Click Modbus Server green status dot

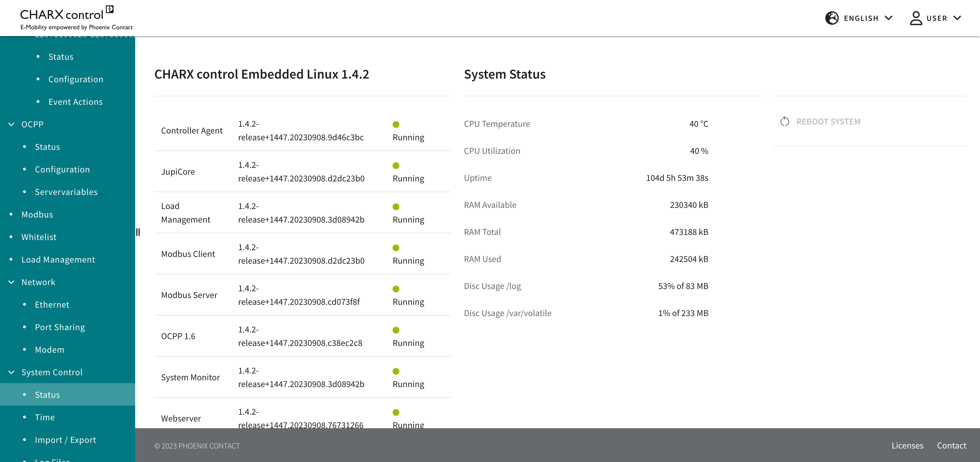[396, 289]
